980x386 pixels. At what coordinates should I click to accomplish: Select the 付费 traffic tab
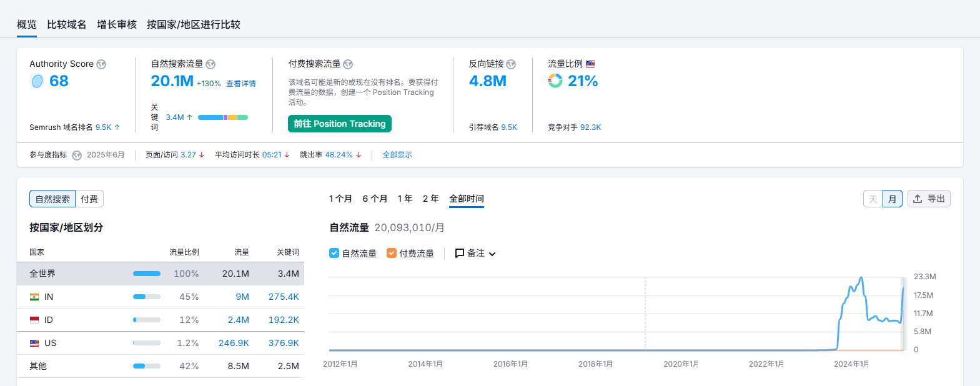pos(89,199)
